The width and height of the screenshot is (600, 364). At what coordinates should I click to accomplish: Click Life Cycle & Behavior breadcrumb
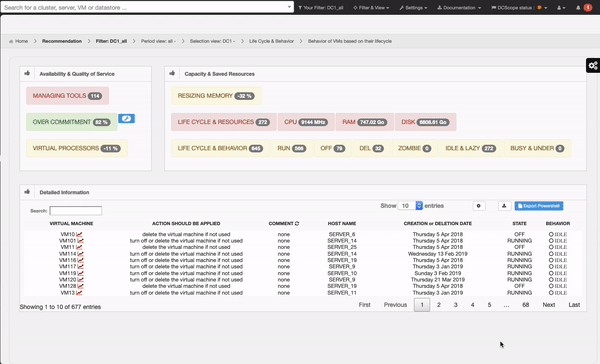tap(271, 41)
